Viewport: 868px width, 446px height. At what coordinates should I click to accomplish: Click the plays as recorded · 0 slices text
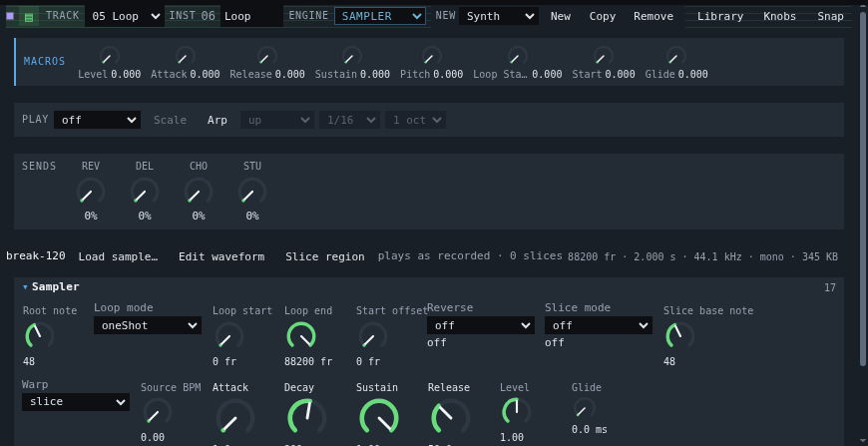tap(471, 255)
